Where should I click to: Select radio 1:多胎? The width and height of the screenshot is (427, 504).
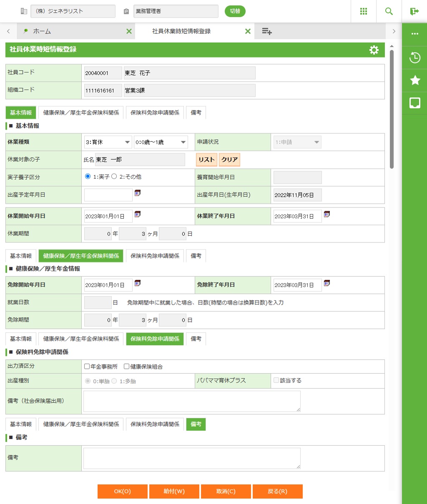(x=114, y=381)
